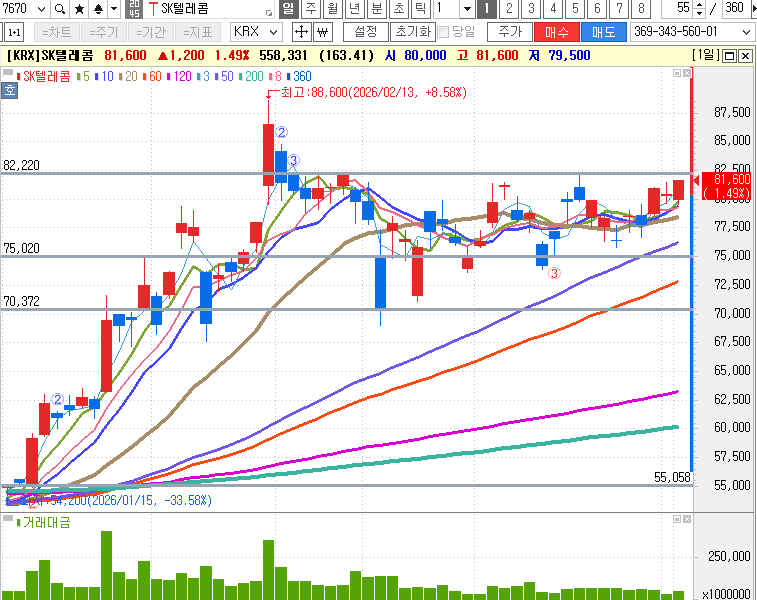Viewport: 757px width, 600px height.
Task: Select the 초 (seconds) period tab
Action: [x=399, y=9]
